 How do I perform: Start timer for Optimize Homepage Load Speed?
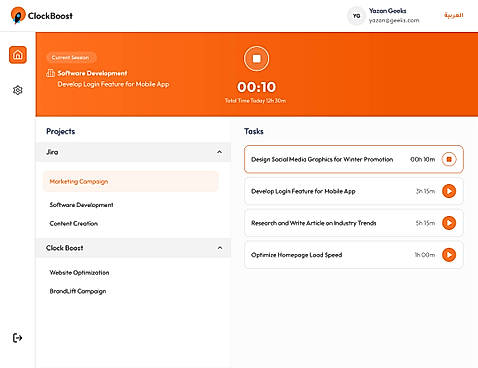coord(449,255)
